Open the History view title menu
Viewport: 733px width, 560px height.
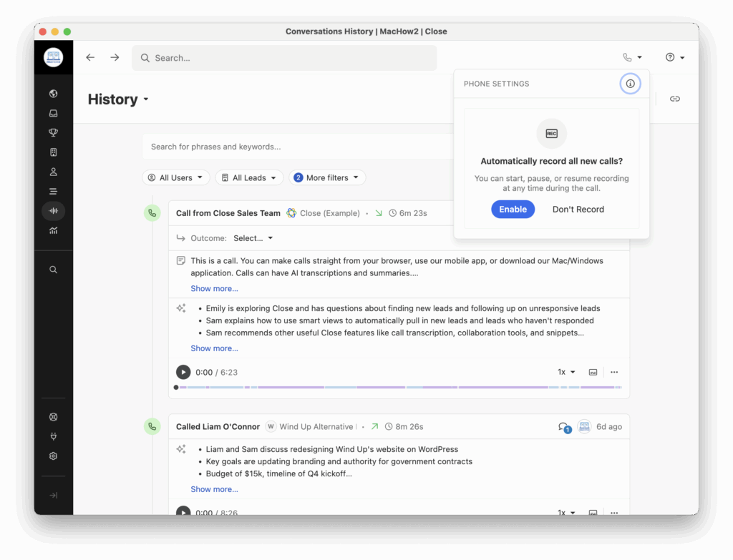pos(118,99)
